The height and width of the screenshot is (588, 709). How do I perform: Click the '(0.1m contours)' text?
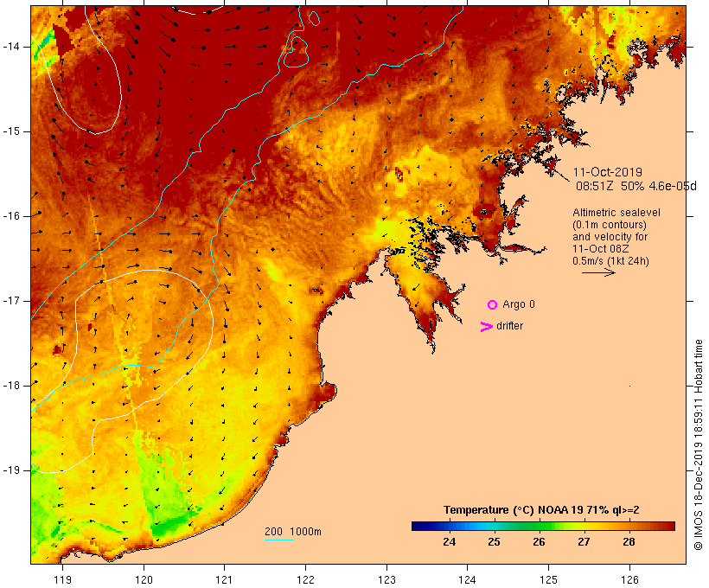tap(609, 225)
